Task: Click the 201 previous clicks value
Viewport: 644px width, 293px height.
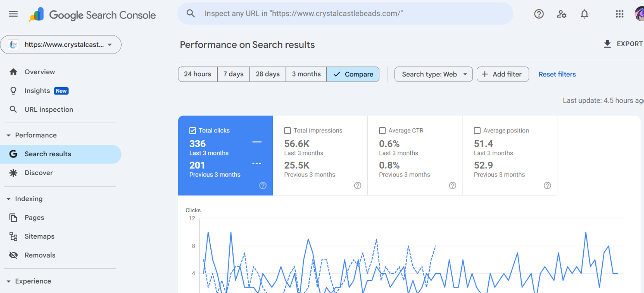Action: 197,165
